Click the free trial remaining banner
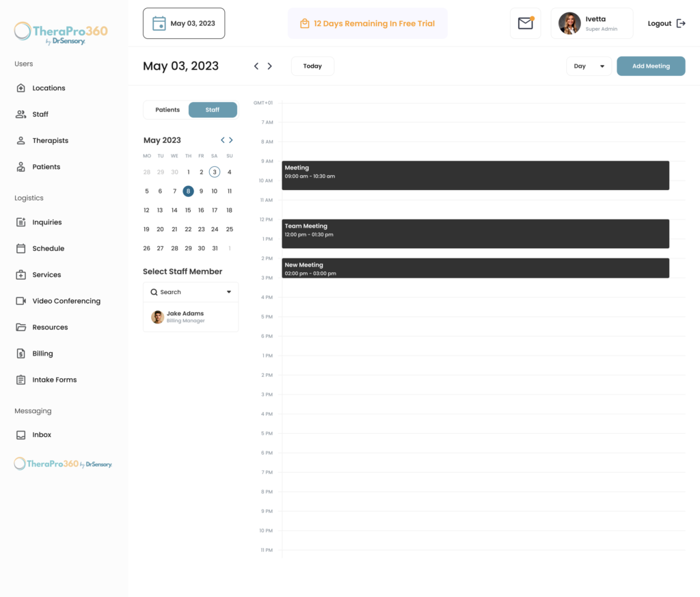 (x=367, y=23)
